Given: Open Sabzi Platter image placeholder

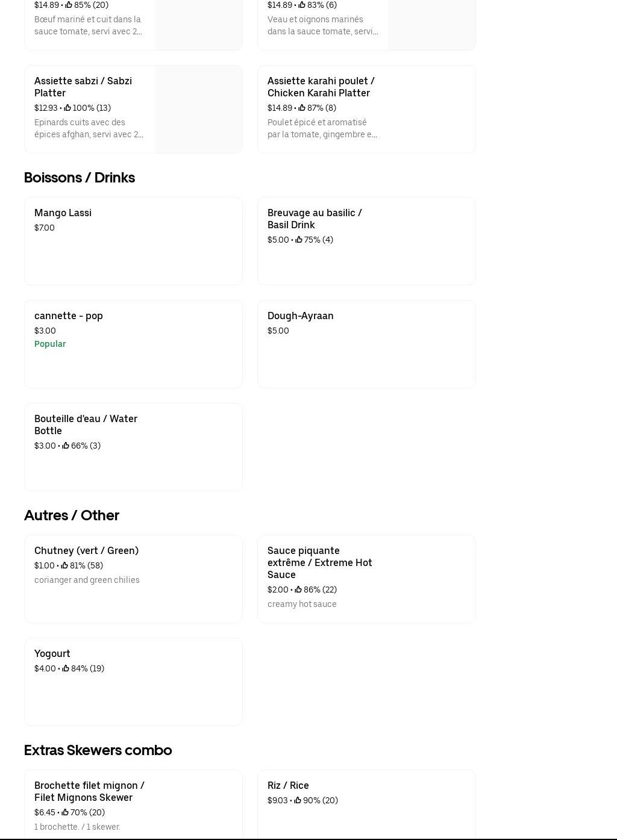Looking at the screenshot, I should click(198, 110).
